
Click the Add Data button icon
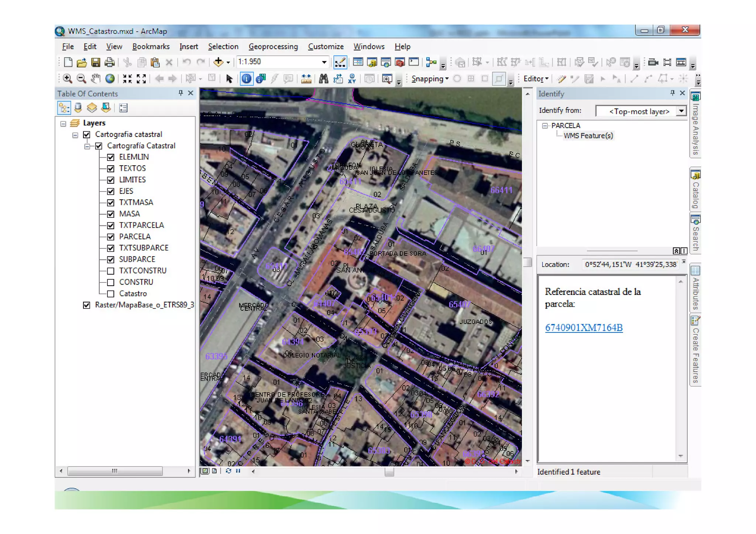click(x=218, y=62)
